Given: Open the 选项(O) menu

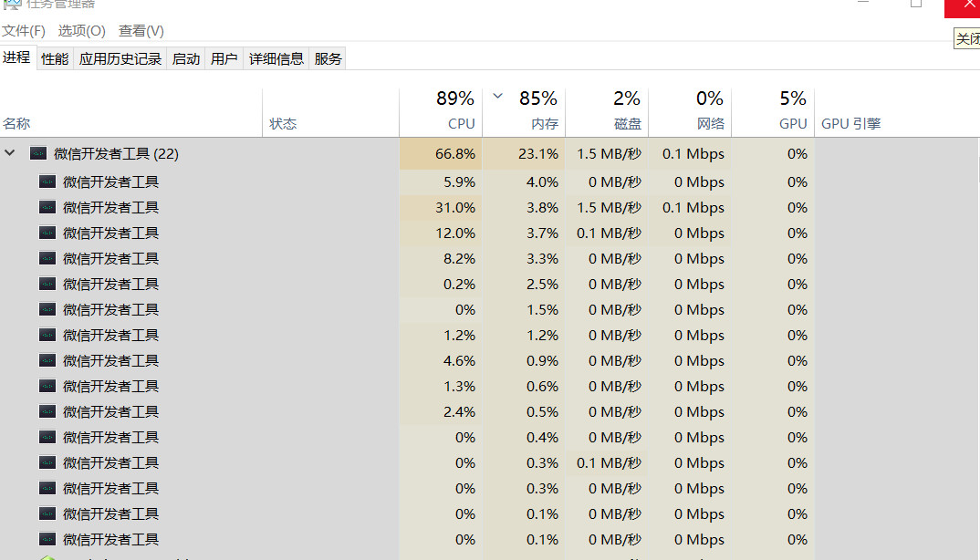Looking at the screenshot, I should pos(81,31).
